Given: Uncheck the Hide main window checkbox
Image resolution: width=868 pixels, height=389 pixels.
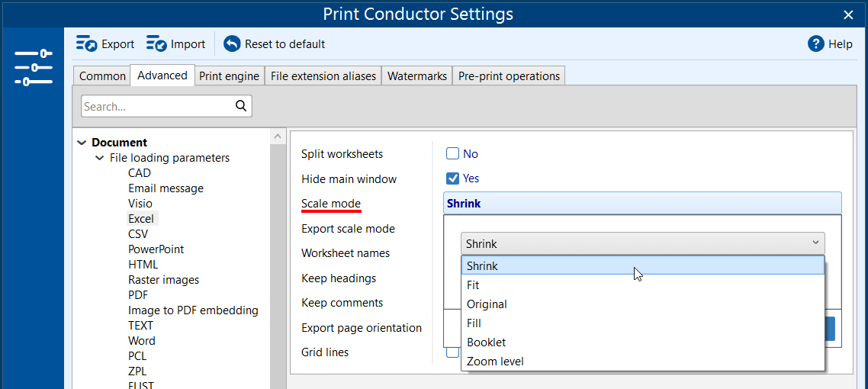Looking at the screenshot, I should [x=453, y=178].
